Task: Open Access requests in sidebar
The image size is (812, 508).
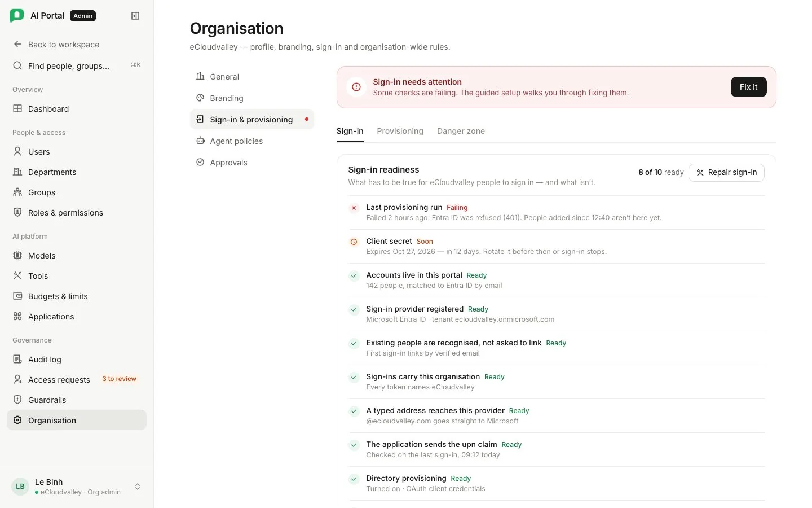Action: [x=77, y=379]
